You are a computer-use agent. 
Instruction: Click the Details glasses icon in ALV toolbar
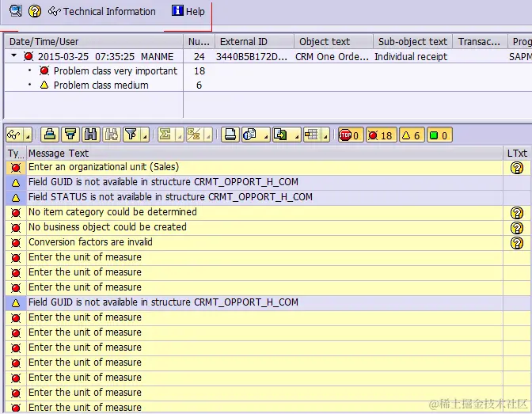point(14,135)
